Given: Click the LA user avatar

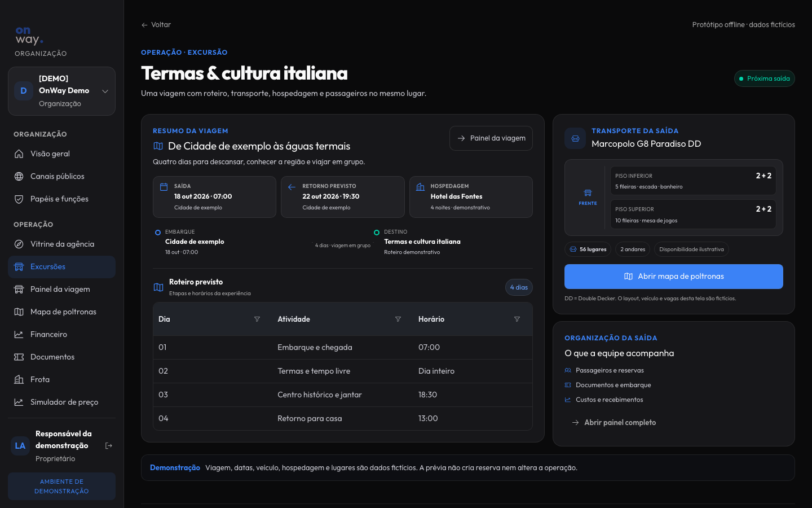Looking at the screenshot, I should 20,446.
